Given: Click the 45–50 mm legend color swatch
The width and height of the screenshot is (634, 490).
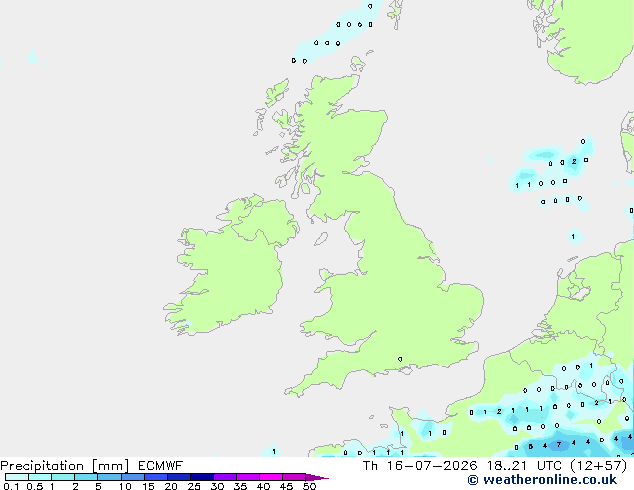Looking at the screenshot, I should [x=294, y=477].
